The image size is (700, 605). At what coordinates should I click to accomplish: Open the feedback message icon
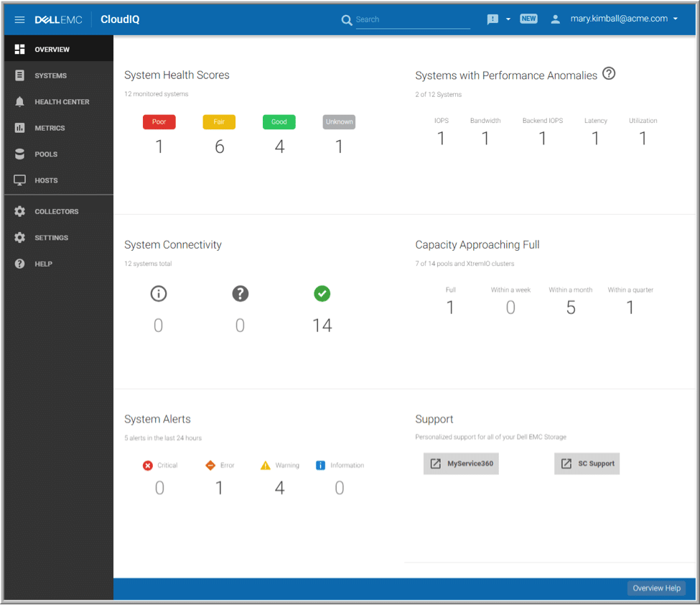coord(493,19)
